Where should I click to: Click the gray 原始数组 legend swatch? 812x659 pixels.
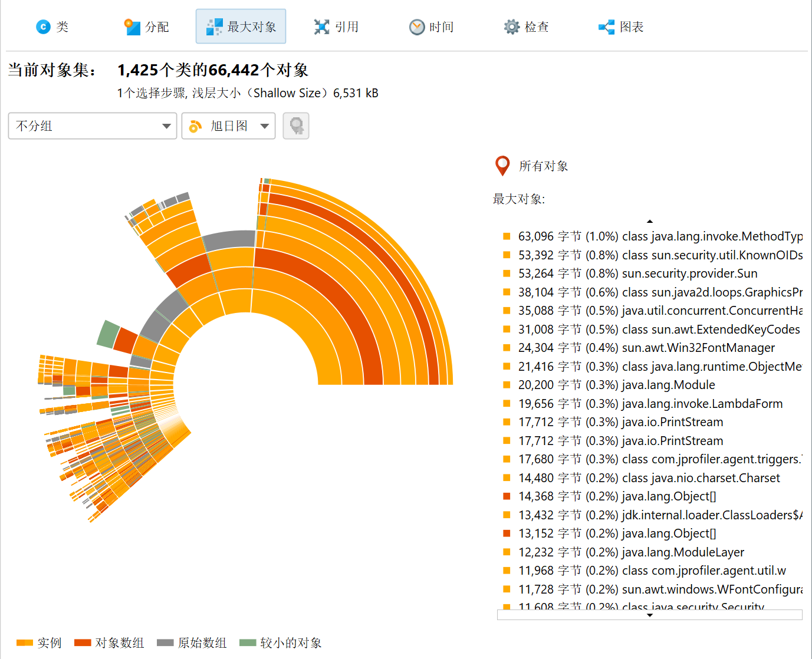[x=165, y=642]
